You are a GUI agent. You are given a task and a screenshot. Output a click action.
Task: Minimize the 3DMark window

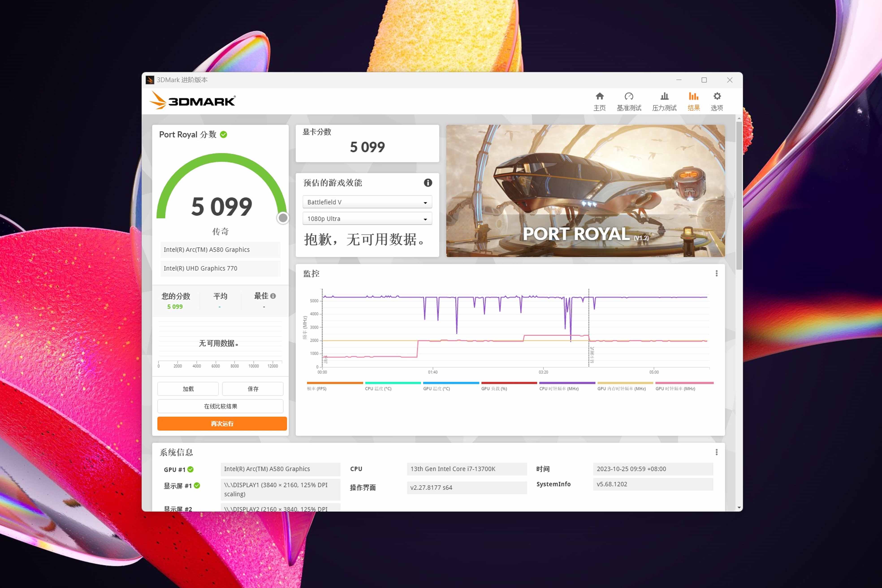679,80
